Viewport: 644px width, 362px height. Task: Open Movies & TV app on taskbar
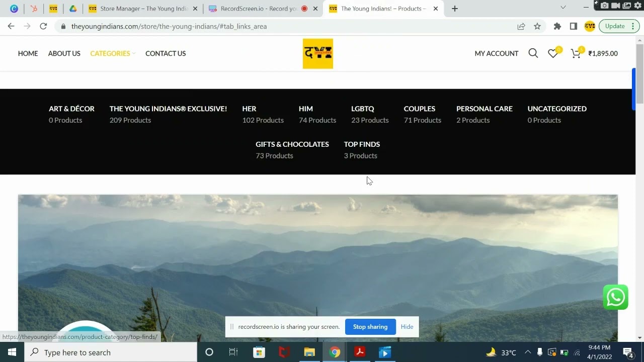pyautogui.click(x=385, y=352)
